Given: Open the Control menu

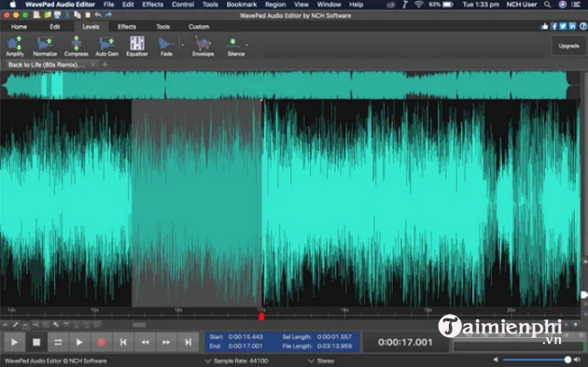Looking at the screenshot, I should (x=183, y=5).
